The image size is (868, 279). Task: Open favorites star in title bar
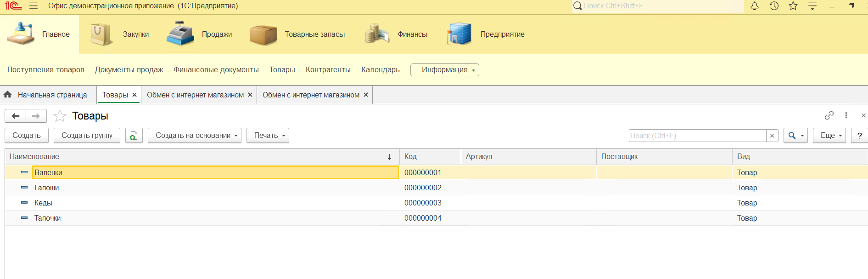[x=793, y=6]
